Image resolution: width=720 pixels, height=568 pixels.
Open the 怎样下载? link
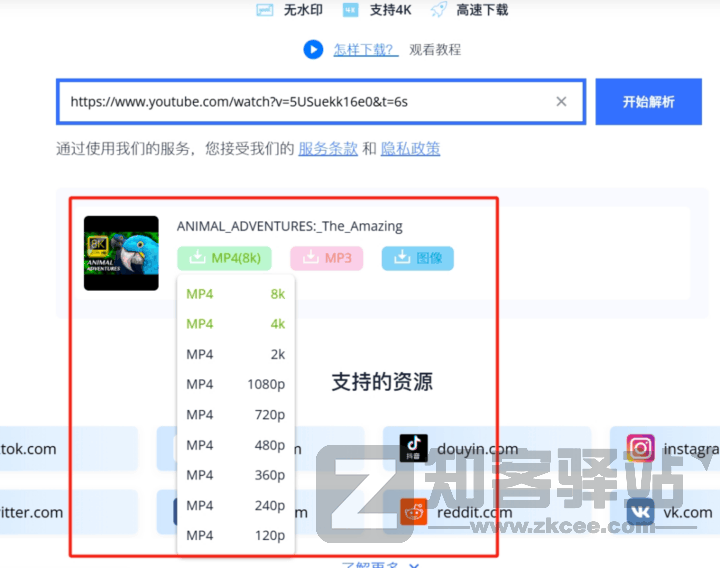pyautogui.click(x=366, y=50)
